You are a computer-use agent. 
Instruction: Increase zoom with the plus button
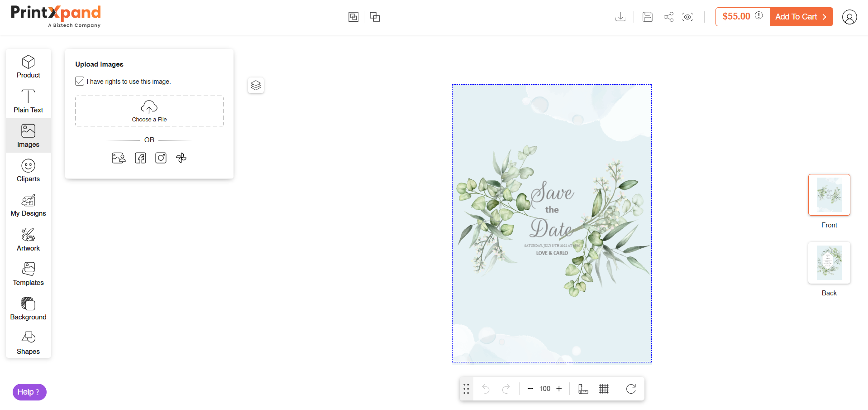pyautogui.click(x=559, y=389)
